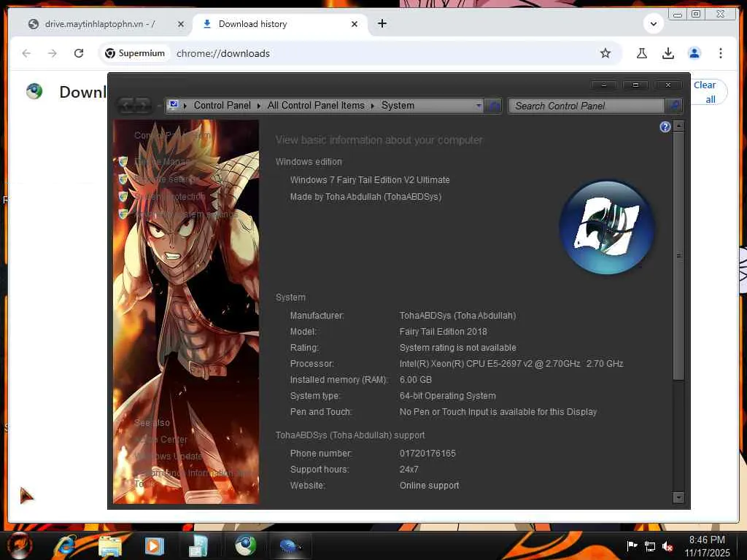Close the Download history tab
Screen dimensions: 747x560
pos(355,24)
